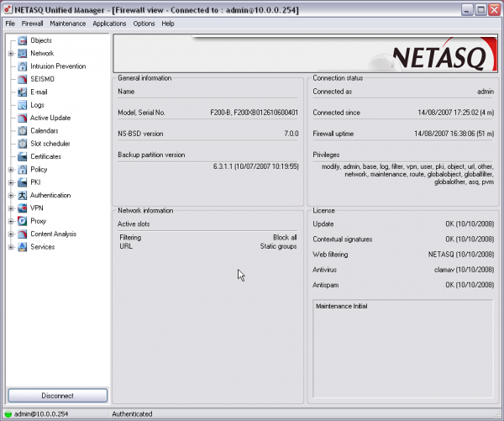Click the Antispam OK license value
The width and height of the screenshot is (504, 421).
click(x=470, y=285)
